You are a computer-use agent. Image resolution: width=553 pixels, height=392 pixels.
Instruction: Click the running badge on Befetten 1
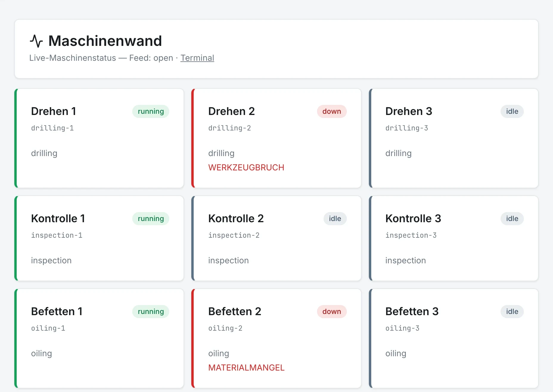click(x=151, y=312)
